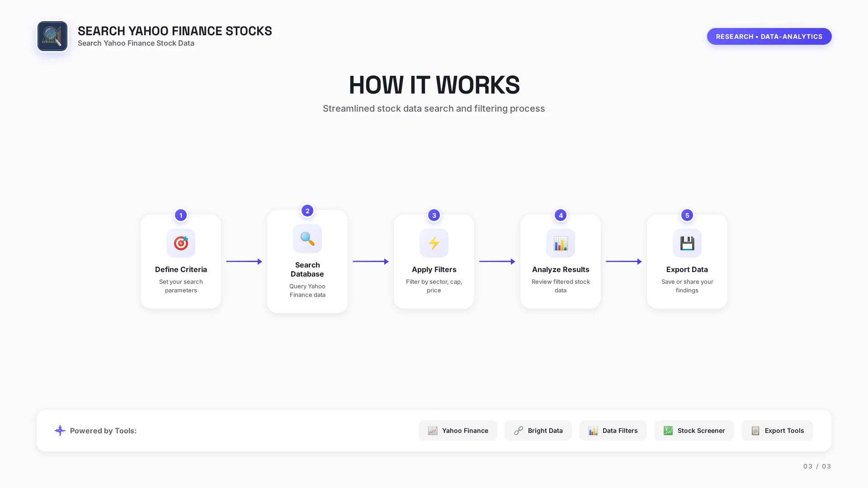The height and width of the screenshot is (488, 868).
Task: Click the arrow between Apply Filters and Analyze Results
Action: click(497, 261)
